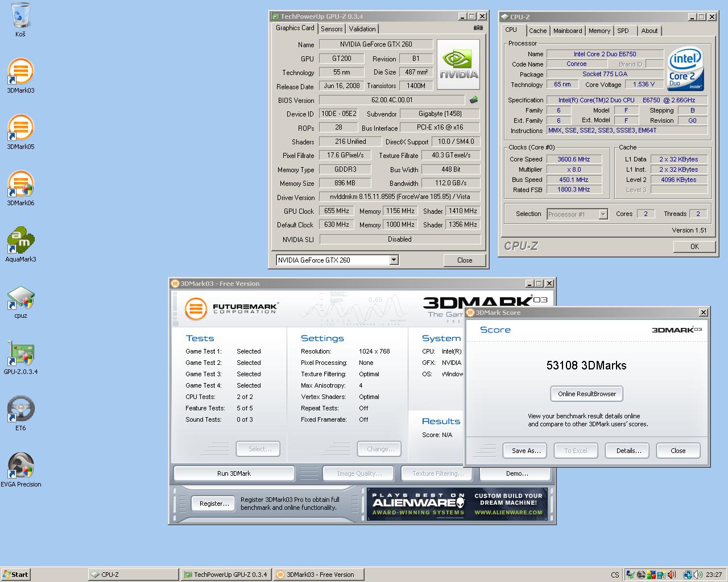The height and width of the screenshot is (582, 728).
Task: Click the 3DMark03 title bar icon
Action: pos(175,284)
